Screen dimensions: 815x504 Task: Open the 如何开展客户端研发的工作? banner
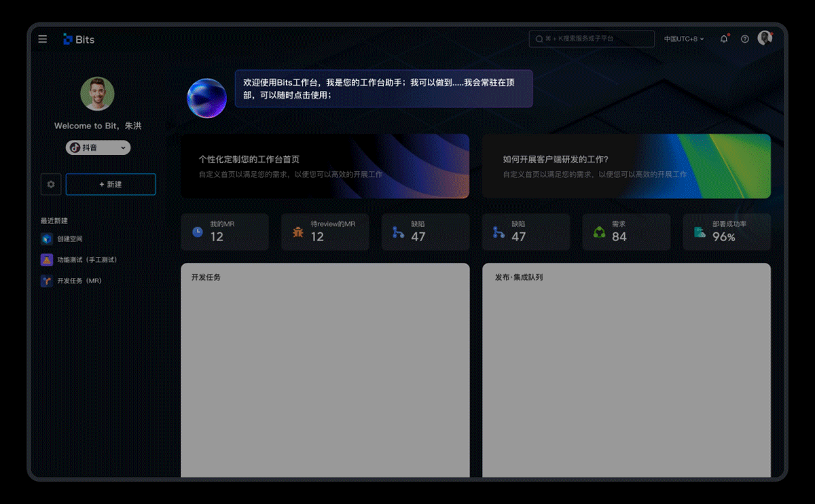[x=626, y=166]
